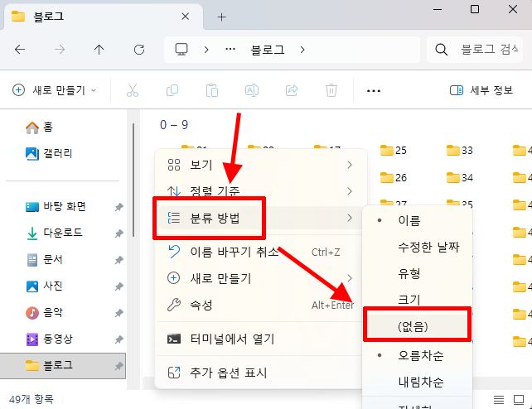The width and height of the screenshot is (532, 409).
Task: Refresh the 블로그 folder view
Action: pos(139,50)
